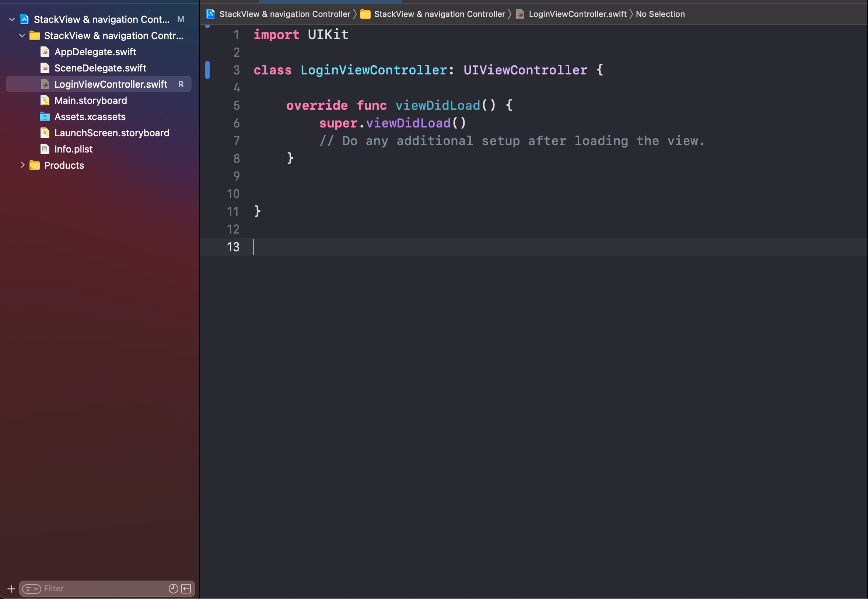The width and height of the screenshot is (868, 599).
Task: Select the Products group row
Action: click(x=64, y=165)
